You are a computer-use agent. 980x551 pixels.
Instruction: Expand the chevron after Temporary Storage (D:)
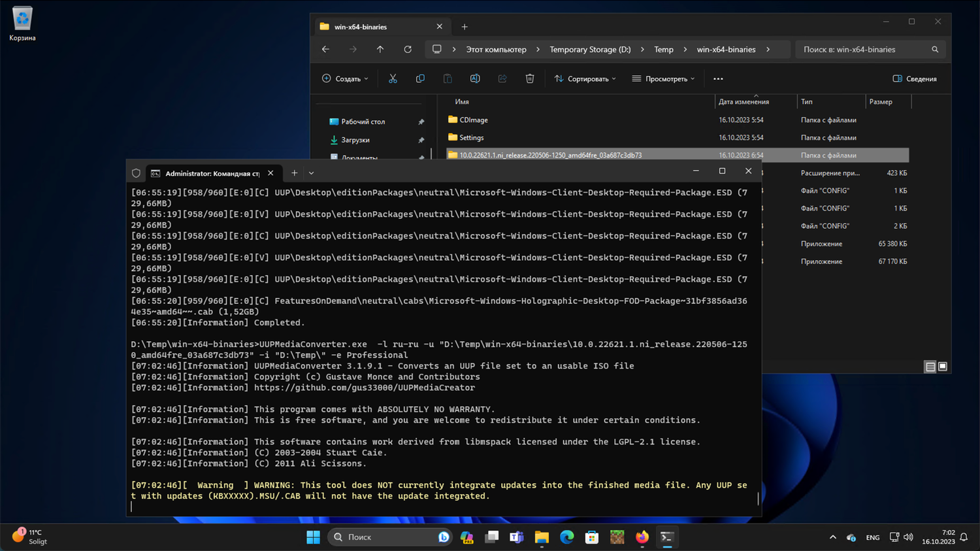pyautogui.click(x=642, y=49)
